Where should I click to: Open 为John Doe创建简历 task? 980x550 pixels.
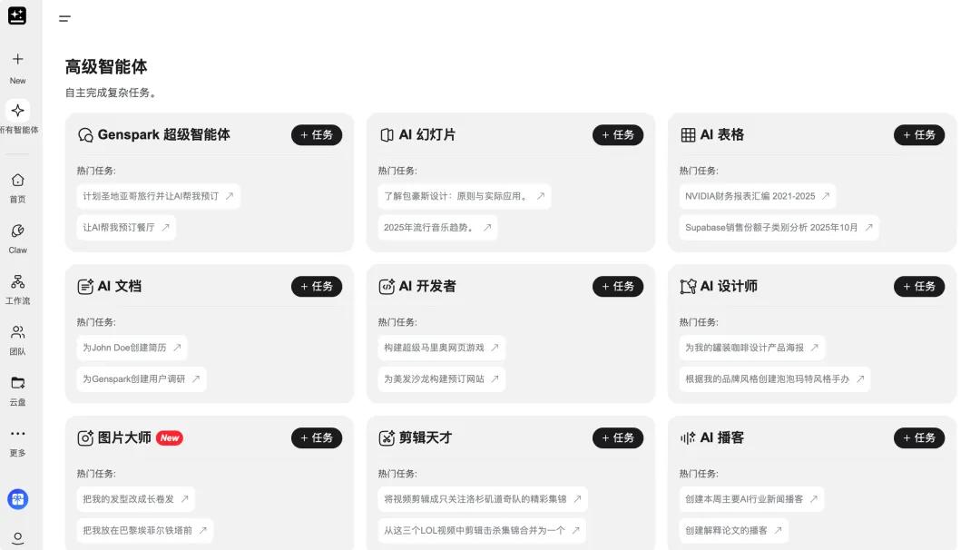click(x=132, y=348)
